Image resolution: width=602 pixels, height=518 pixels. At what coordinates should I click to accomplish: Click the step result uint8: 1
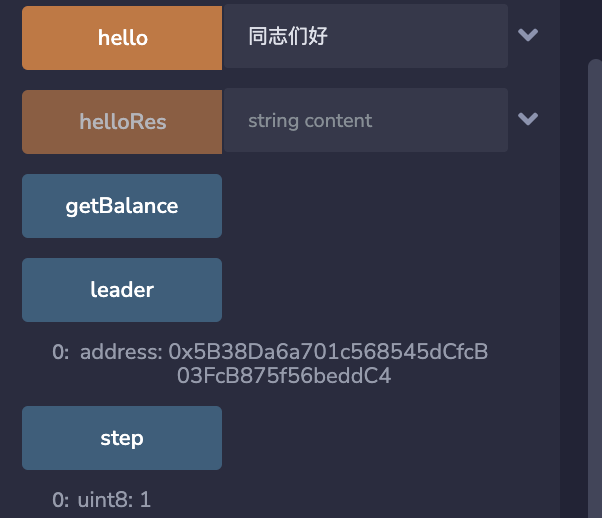(x=101, y=500)
